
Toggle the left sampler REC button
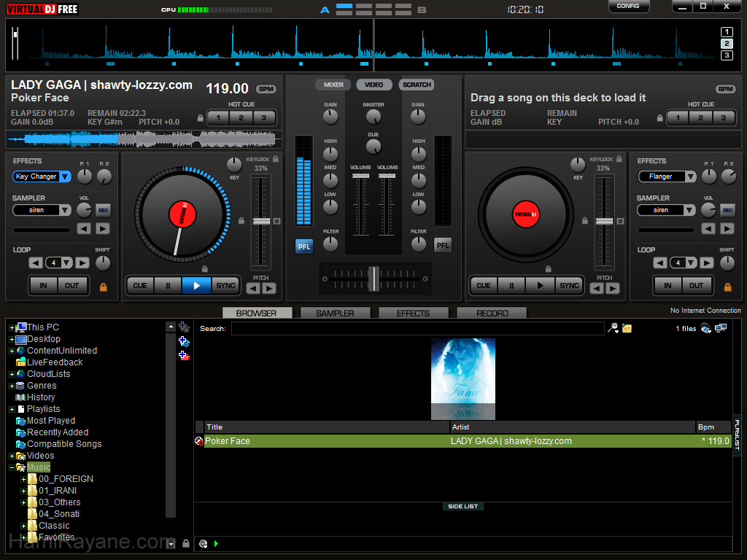click(x=104, y=210)
